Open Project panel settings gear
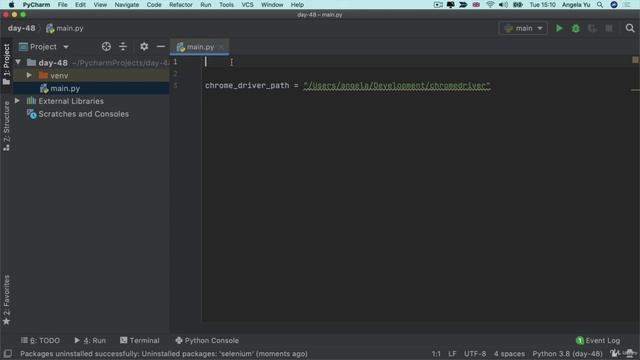Image resolution: width=640 pixels, height=360 pixels. coord(144,47)
